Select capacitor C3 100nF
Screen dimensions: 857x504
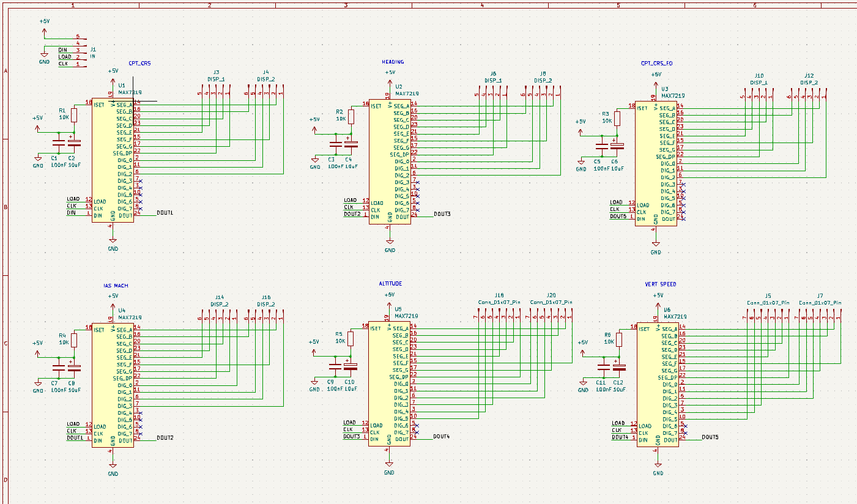[x=335, y=144]
